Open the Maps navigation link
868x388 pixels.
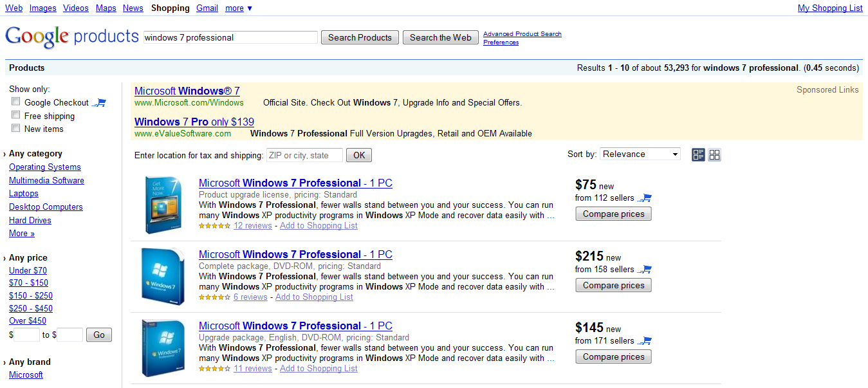coord(106,8)
